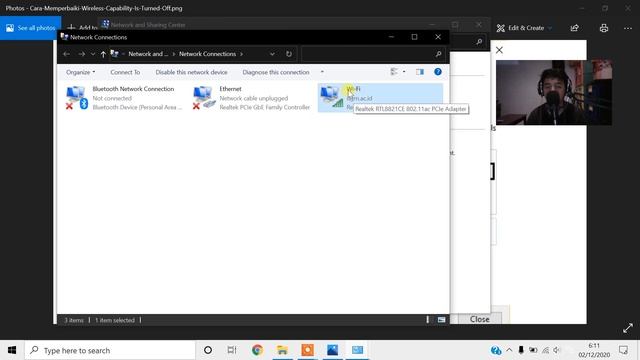Open recent locations dropdown arrow
This screenshot has width=640, height=360.
[x=93, y=54]
